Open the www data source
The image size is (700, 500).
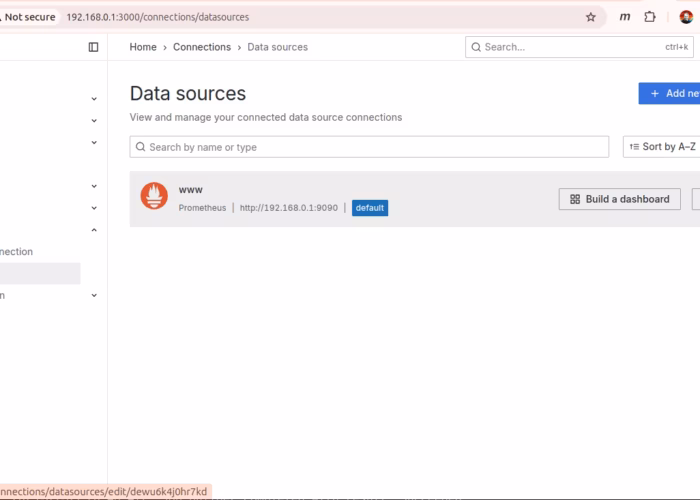click(191, 190)
